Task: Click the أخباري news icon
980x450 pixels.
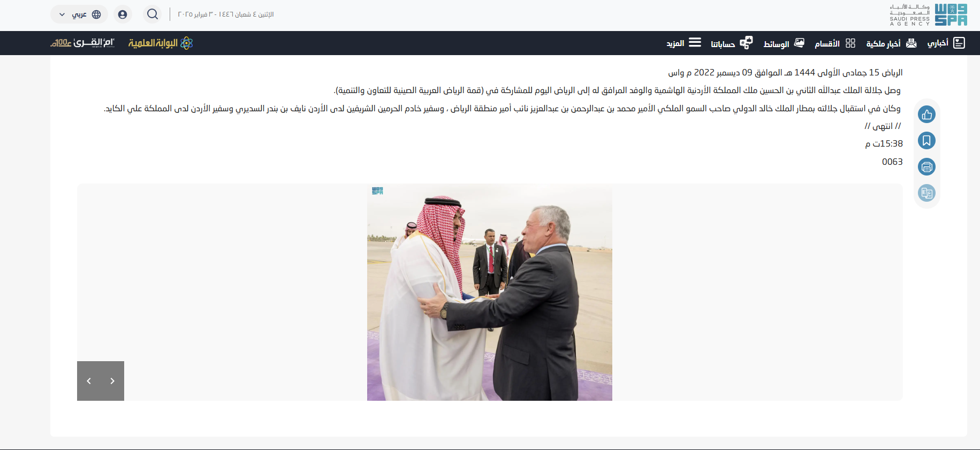Action: coord(959,43)
